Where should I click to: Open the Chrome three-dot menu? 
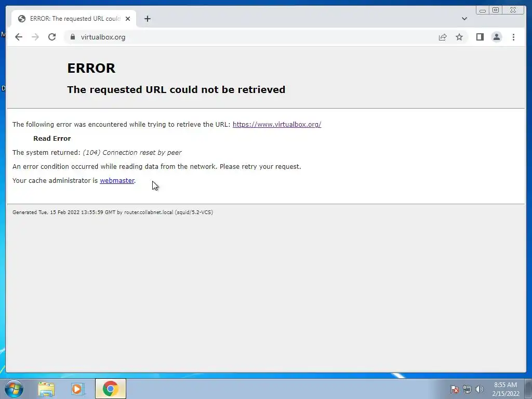pos(513,37)
